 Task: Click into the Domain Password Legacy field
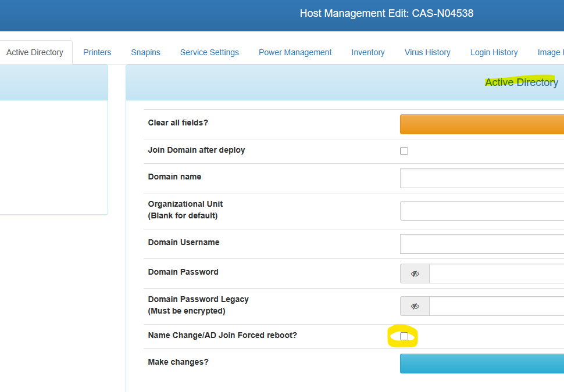pos(497,306)
